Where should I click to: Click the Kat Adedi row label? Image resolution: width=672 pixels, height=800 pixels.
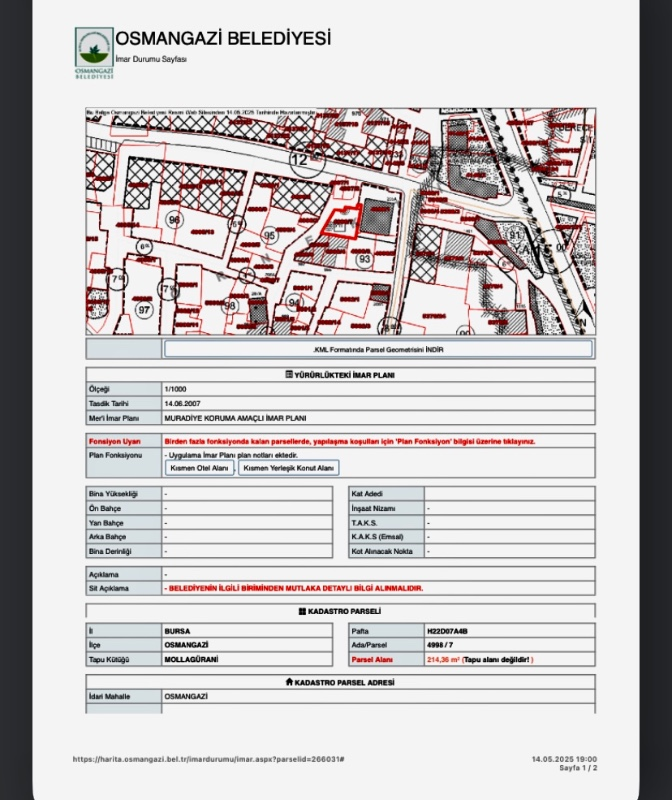[367, 494]
